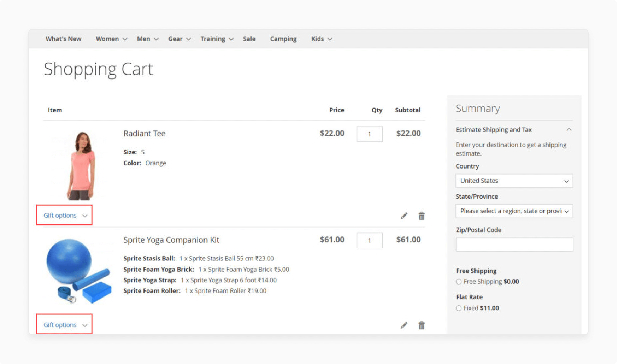
Task: Open the Country dropdown showing United States
Action: coord(514,181)
